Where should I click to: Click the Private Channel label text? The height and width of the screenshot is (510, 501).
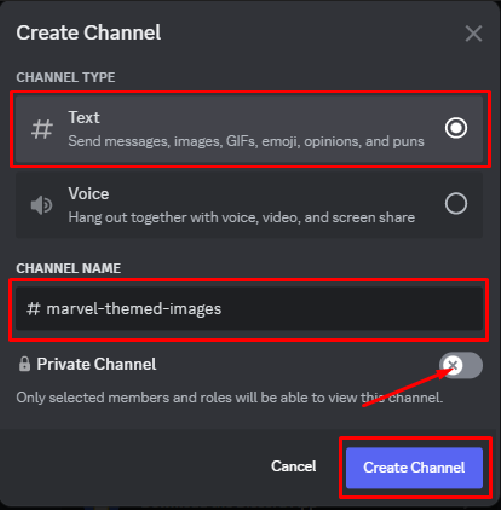[x=96, y=364]
